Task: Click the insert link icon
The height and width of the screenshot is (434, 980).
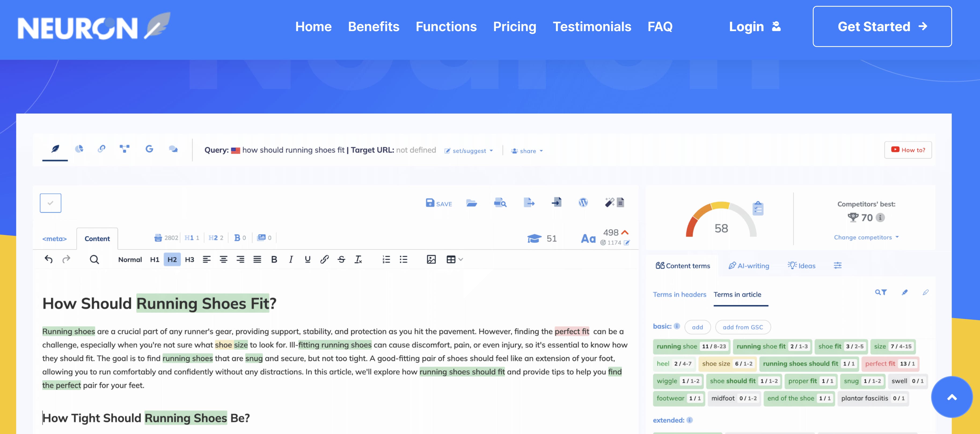Action: 324,259
